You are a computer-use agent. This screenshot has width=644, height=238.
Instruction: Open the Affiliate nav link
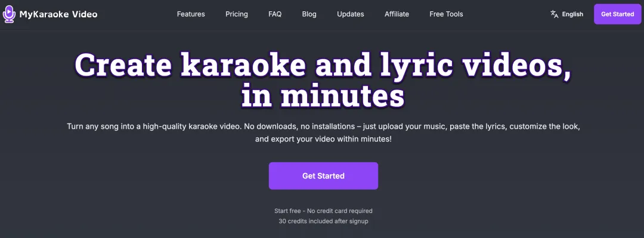[397, 14]
